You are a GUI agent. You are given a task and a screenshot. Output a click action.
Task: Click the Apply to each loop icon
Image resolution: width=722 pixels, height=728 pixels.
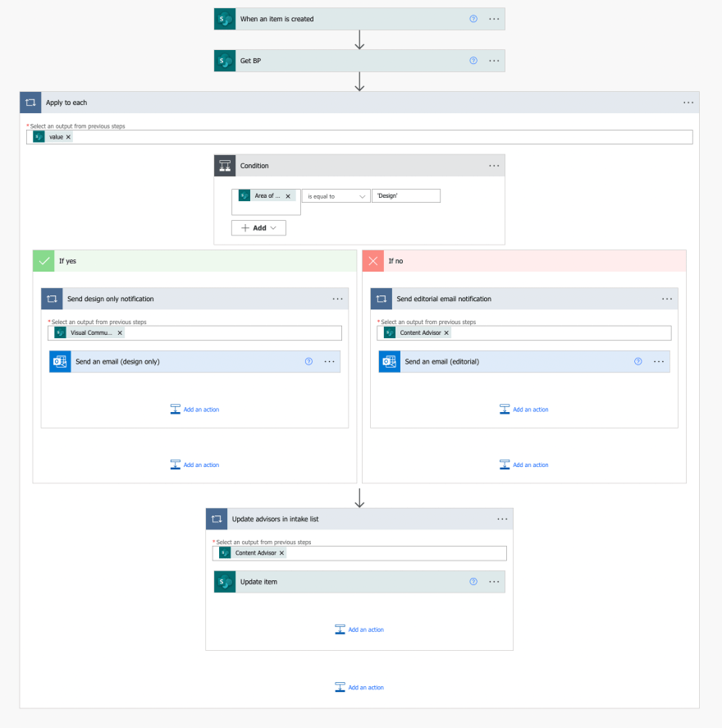point(30,103)
